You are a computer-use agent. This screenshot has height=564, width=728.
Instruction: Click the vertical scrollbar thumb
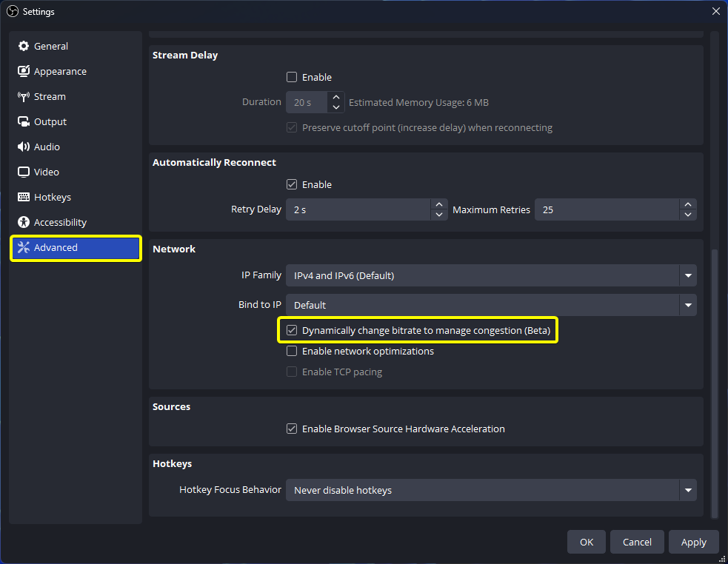(x=715, y=383)
